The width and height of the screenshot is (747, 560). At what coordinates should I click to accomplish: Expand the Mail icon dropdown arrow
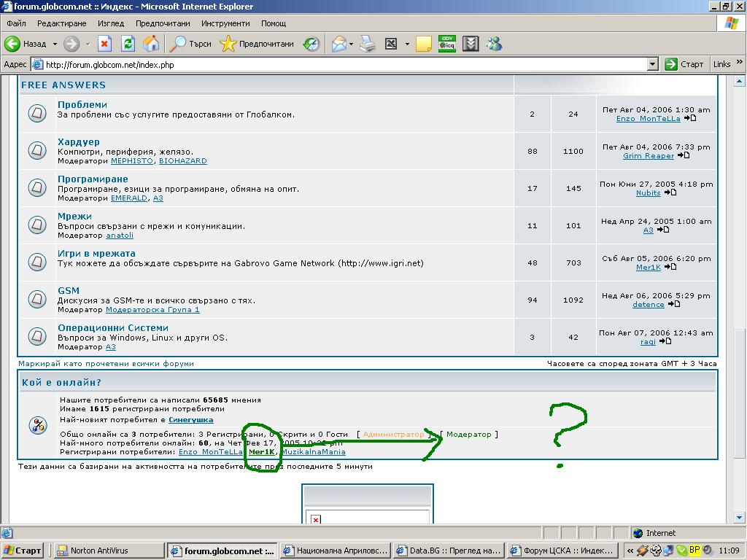pos(352,44)
